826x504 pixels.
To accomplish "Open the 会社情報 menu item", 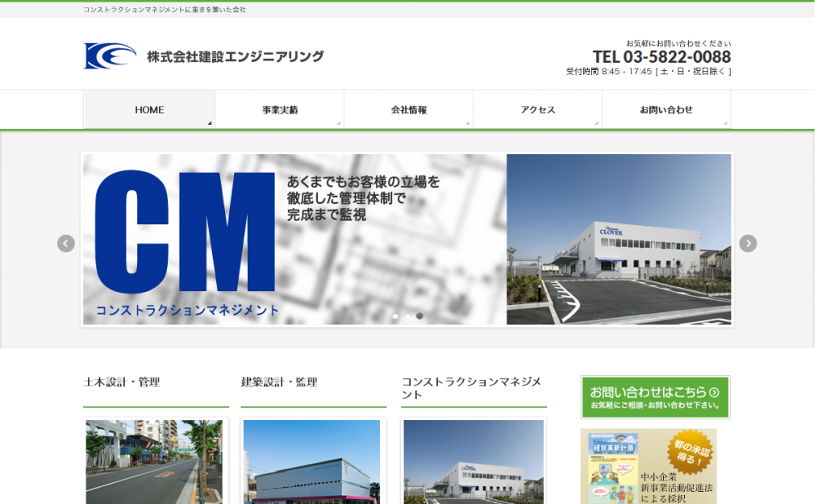I will (409, 110).
